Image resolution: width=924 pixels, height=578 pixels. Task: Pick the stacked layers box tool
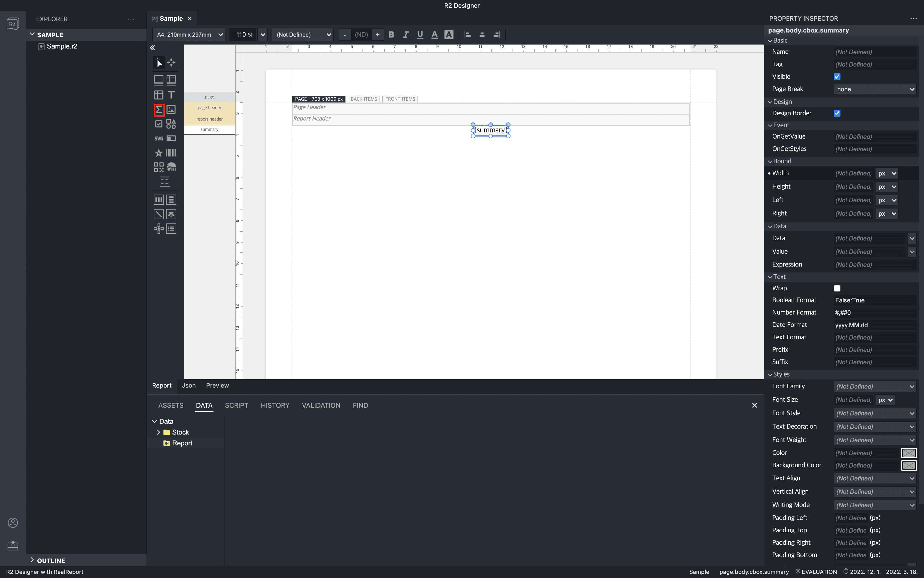click(x=171, y=214)
